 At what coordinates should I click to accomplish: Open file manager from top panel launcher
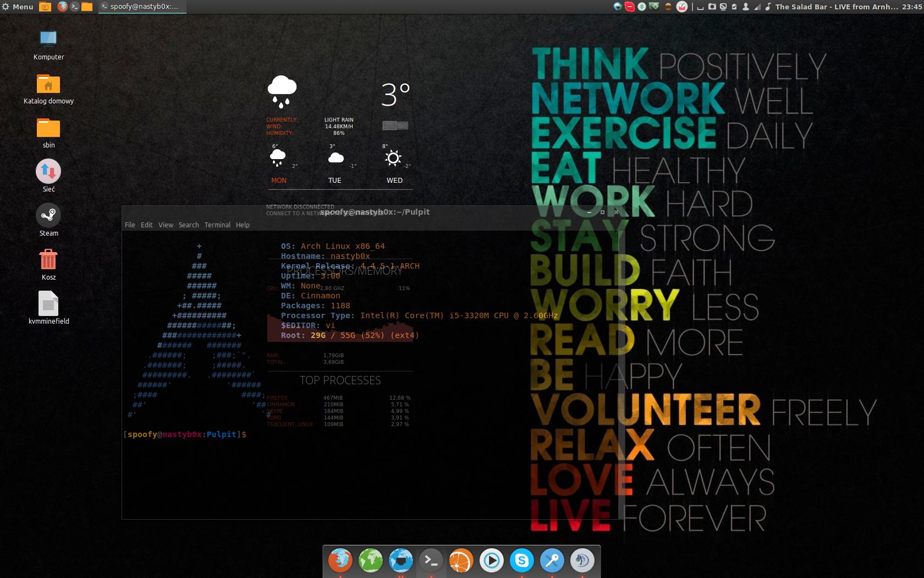coord(87,7)
